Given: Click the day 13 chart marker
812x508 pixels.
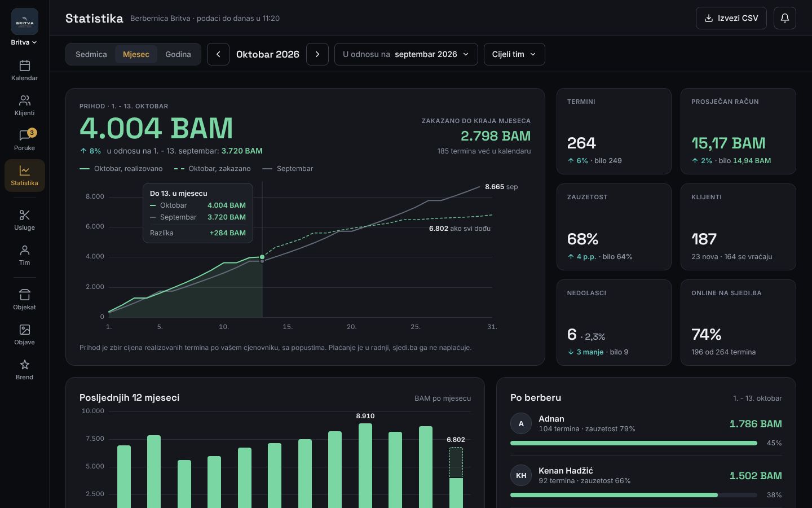Looking at the screenshot, I should pyautogui.click(x=262, y=257).
